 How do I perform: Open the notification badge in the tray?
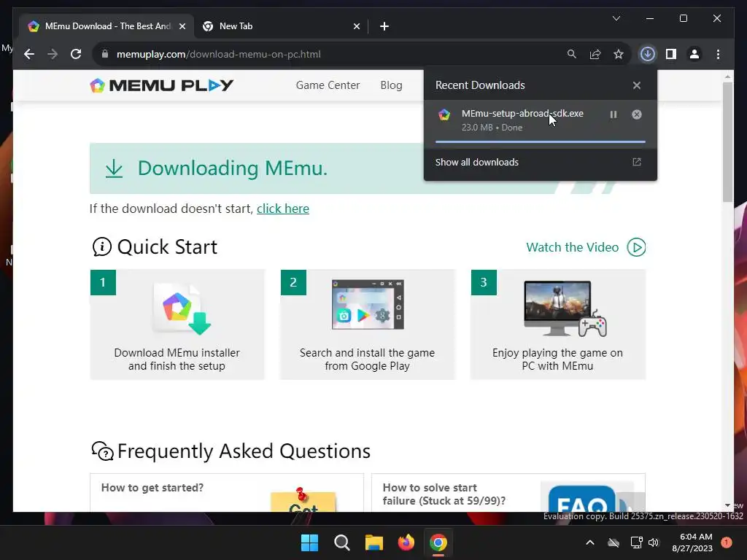point(726,542)
